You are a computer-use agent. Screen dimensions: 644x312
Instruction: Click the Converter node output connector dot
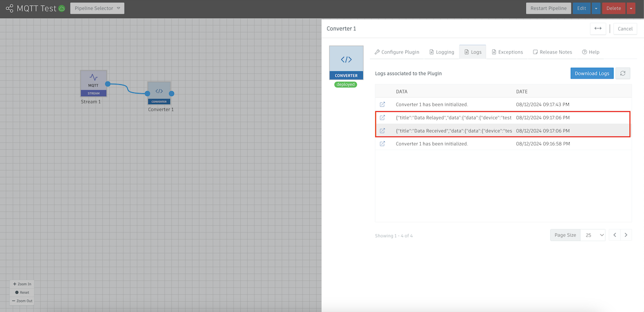[x=172, y=93]
